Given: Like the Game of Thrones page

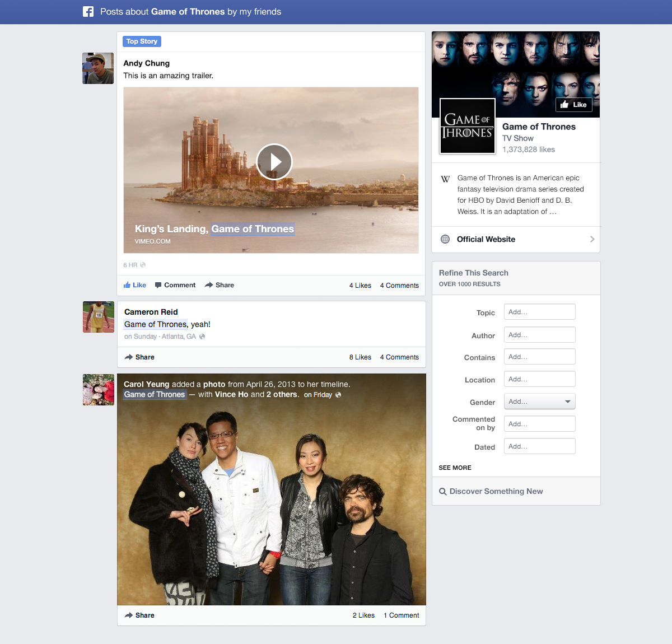Looking at the screenshot, I should pos(573,105).
